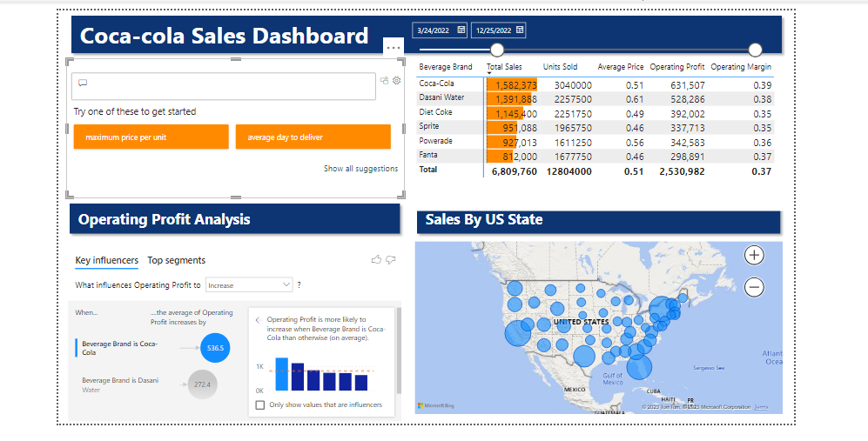Click the 631,507 operating profit cell
Viewport: 868px width, 441px height.
(688, 85)
